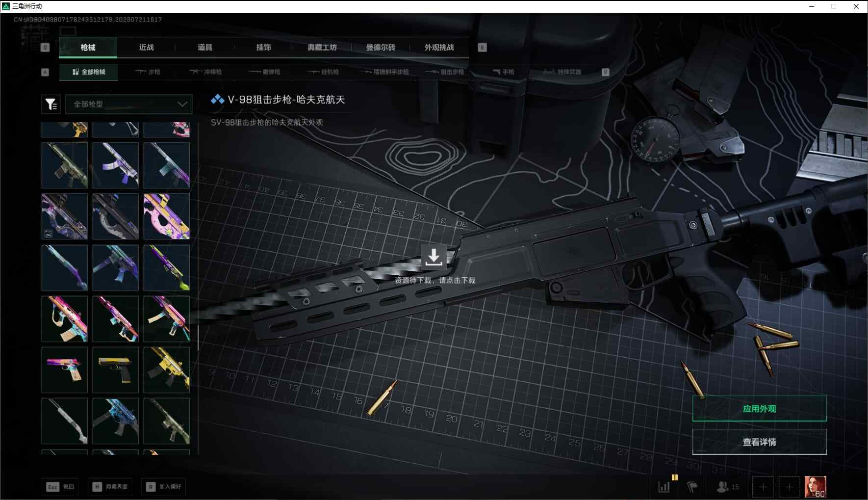This screenshot has width=868, height=500.
Task: Select the pink and purple pistol skin
Action: [65, 370]
